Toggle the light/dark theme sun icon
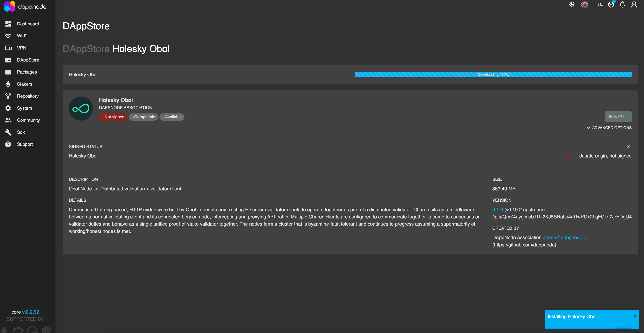 (571, 5)
